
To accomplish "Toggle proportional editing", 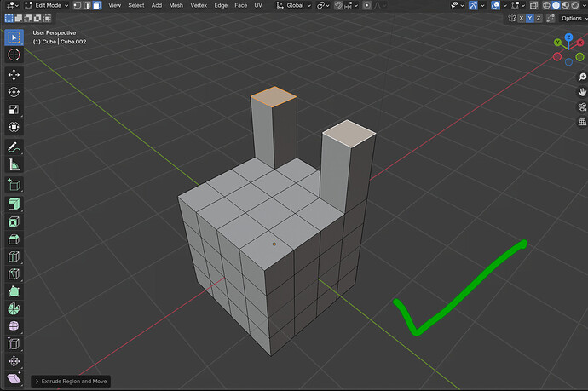I will coord(367,5).
